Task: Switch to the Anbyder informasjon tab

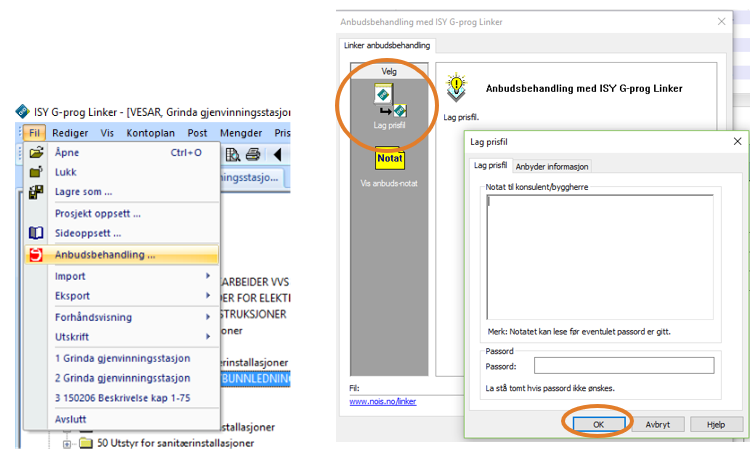Action: tap(552, 166)
